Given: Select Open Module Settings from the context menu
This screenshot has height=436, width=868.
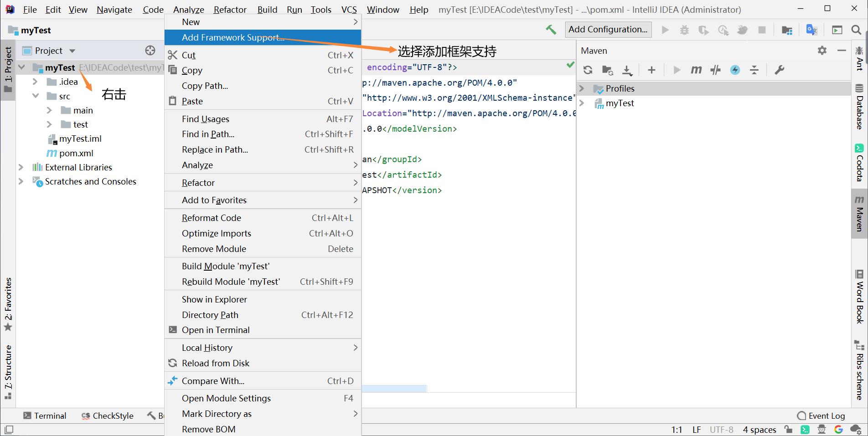Looking at the screenshot, I should [263, 398].
